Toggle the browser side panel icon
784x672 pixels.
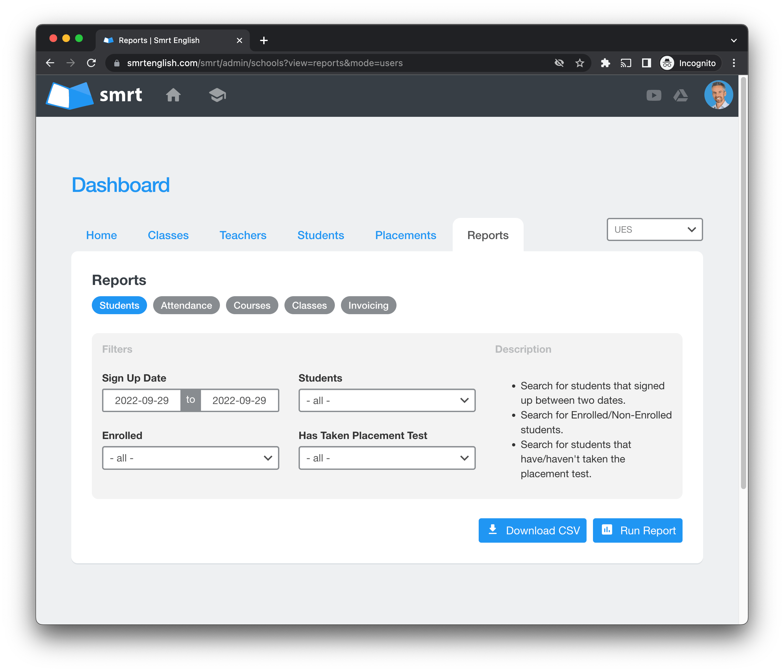tap(646, 63)
